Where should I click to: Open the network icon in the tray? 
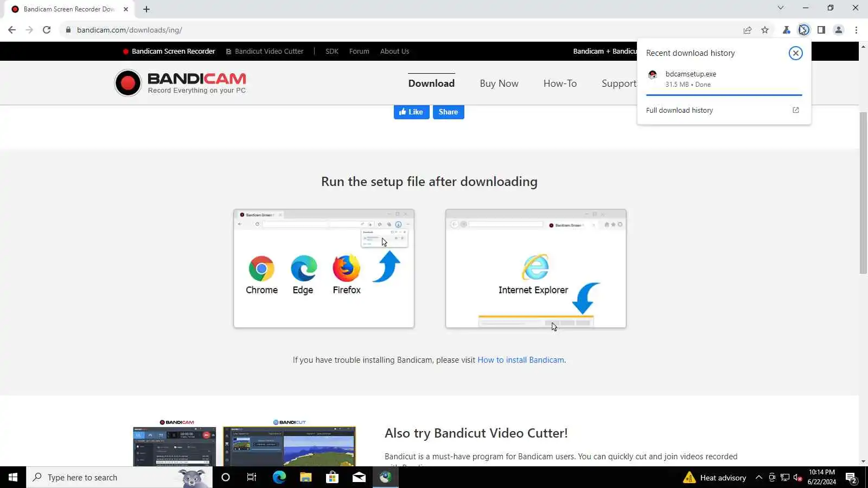785,477
